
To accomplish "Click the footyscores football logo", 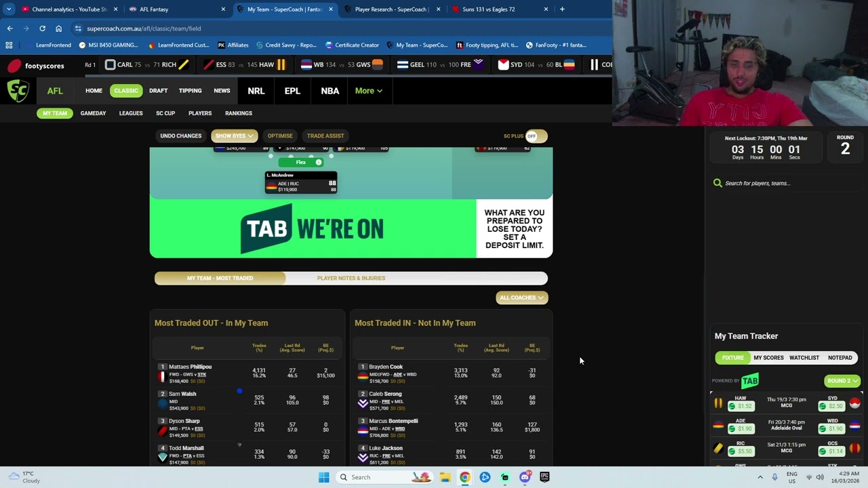I will [14, 66].
